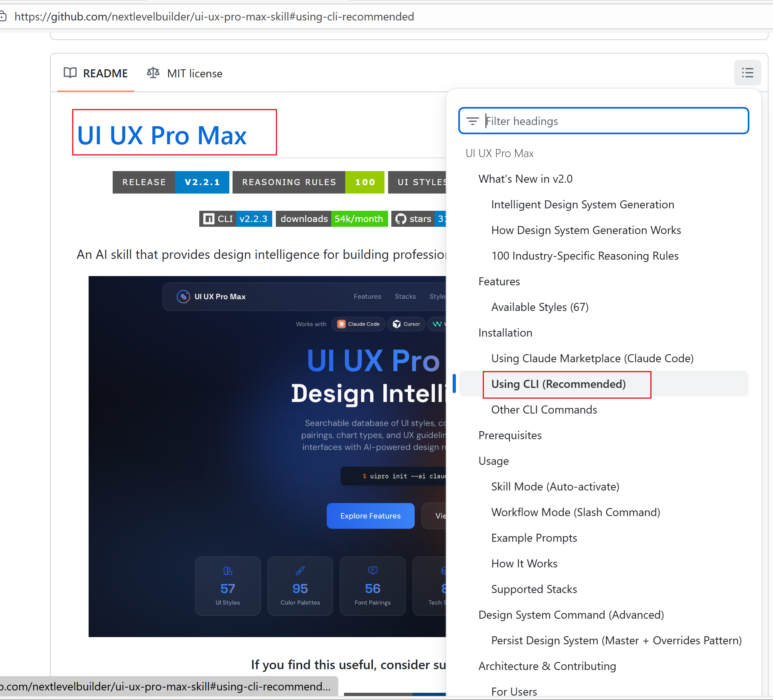
Task: Jump to What's New in v2.0 heading
Action: click(x=526, y=179)
